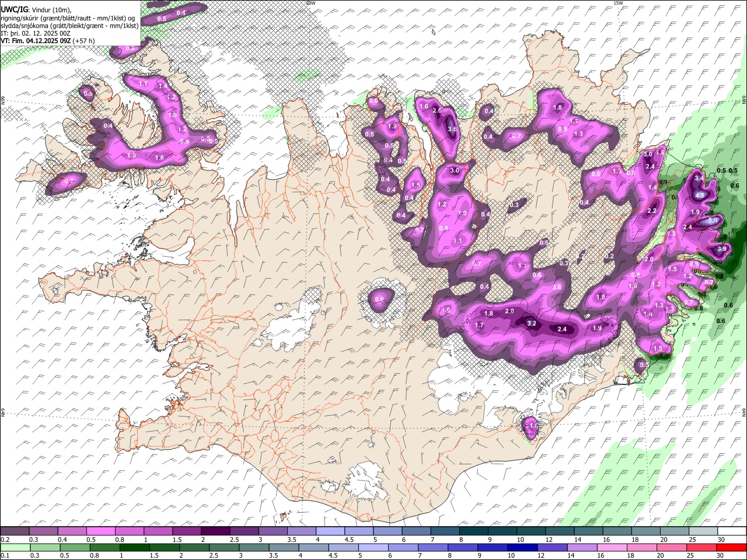Click the '0.2' label on the upper legend scale
The width and height of the screenshot is (747, 560).
point(5,540)
